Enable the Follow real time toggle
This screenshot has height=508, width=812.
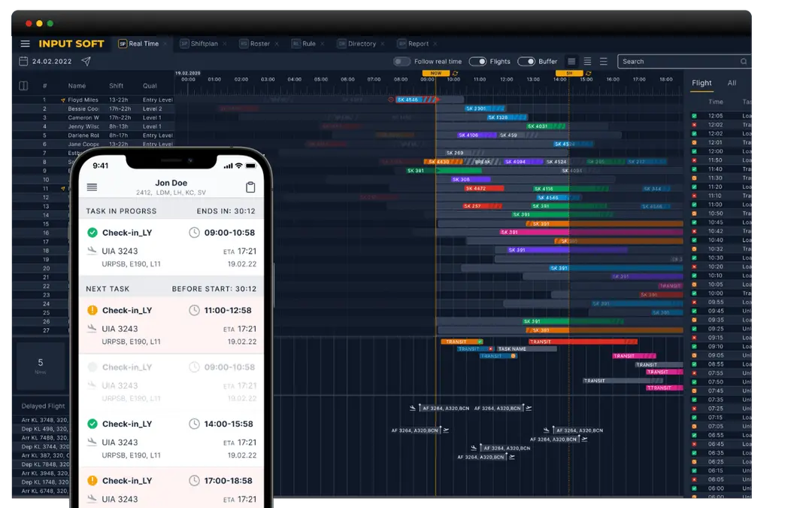pos(402,62)
